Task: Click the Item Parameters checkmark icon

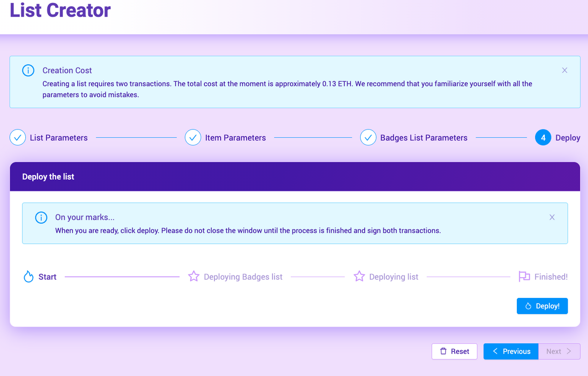Action: coord(193,137)
